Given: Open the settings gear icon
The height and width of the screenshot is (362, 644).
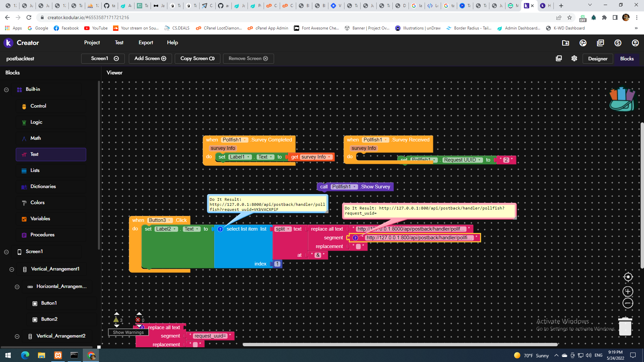Looking at the screenshot, I should (x=574, y=58).
